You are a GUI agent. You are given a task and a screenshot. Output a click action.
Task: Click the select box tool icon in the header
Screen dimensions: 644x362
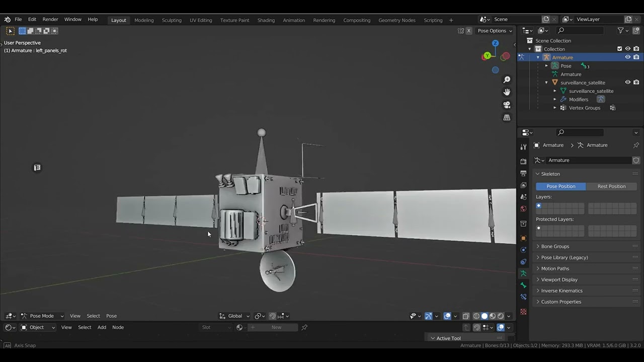point(10,31)
